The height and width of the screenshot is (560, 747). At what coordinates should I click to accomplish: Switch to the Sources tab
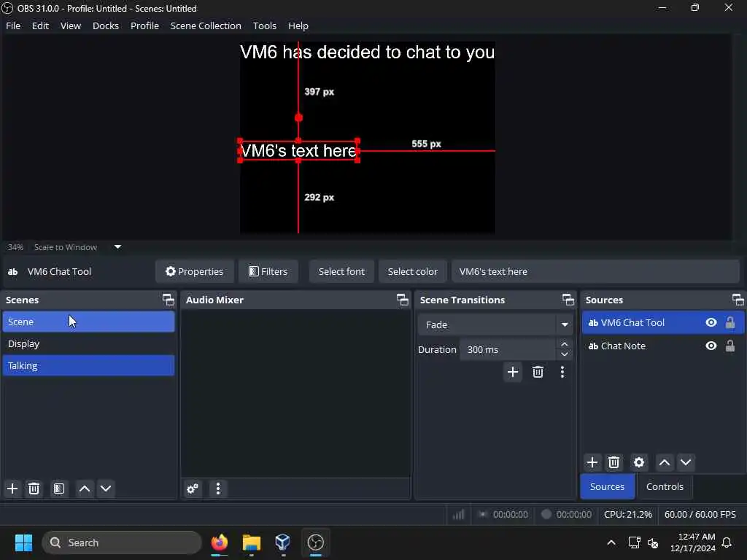point(607,486)
